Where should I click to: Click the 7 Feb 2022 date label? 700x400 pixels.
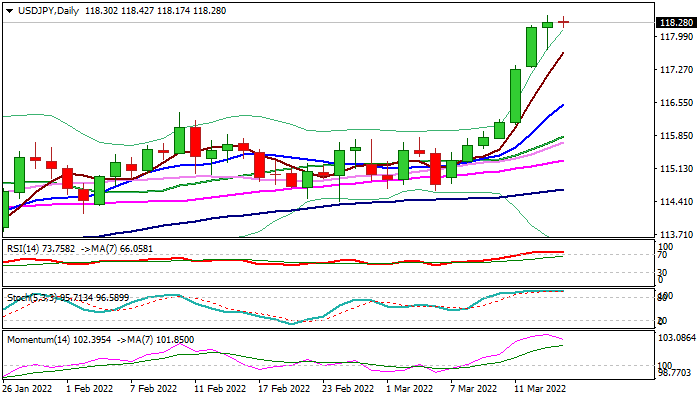(156, 388)
